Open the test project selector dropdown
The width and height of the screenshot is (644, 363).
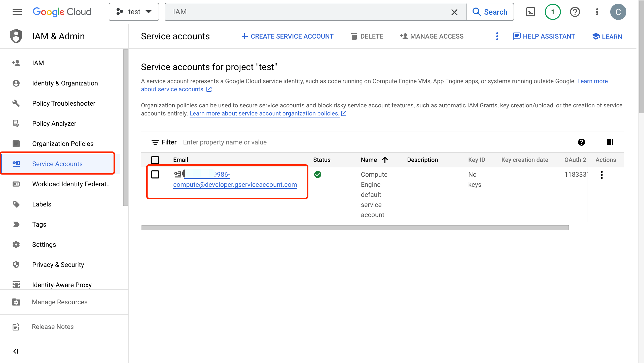pyautogui.click(x=134, y=12)
